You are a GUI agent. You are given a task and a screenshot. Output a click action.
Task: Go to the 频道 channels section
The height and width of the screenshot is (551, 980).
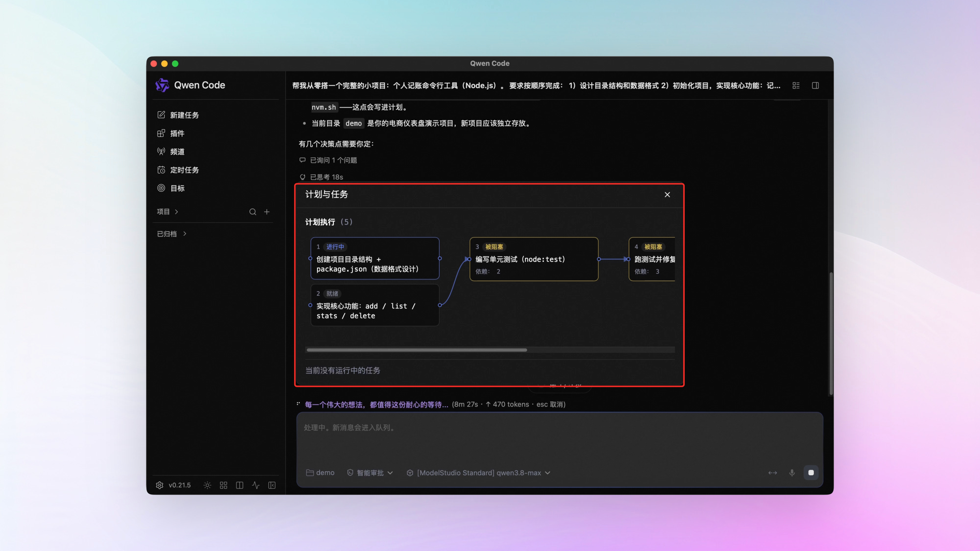[171, 152]
